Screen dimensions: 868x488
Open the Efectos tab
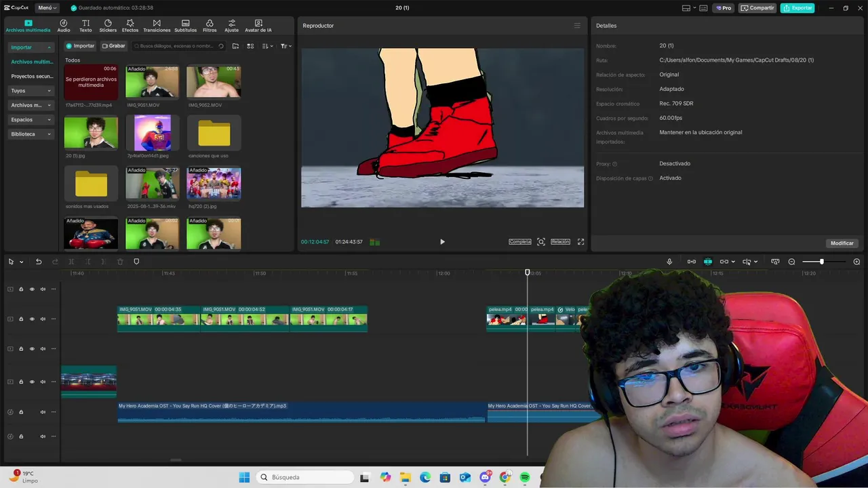130,26
